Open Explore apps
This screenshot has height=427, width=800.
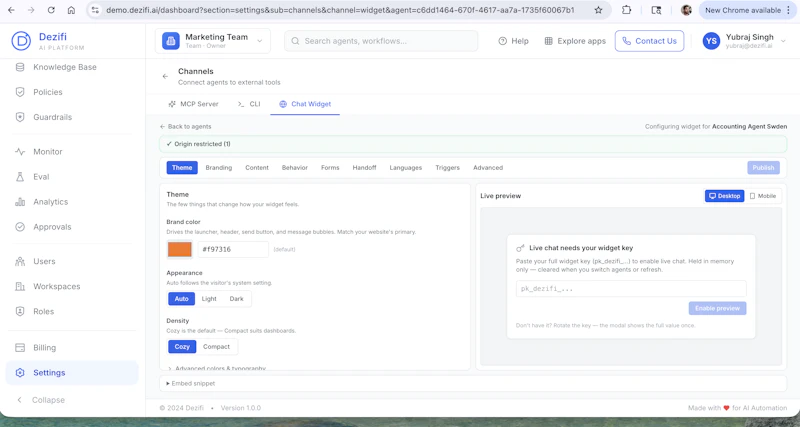[575, 41]
